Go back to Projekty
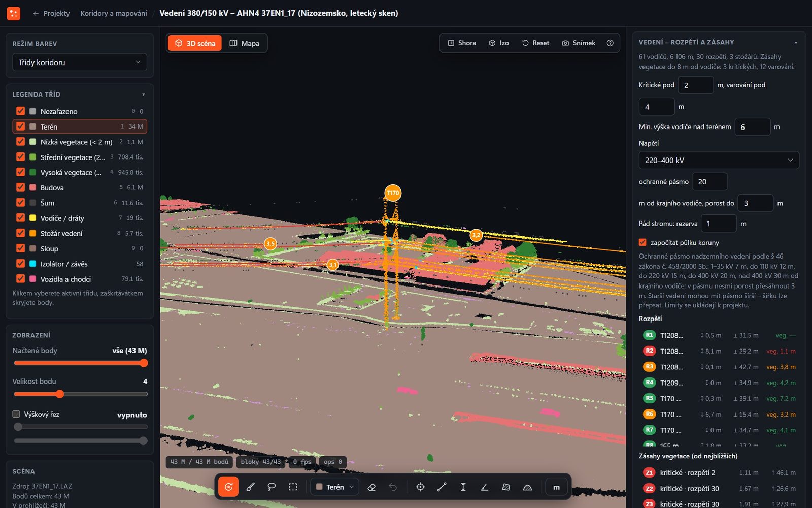The width and height of the screenshot is (812, 508). pyautogui.click(x=51, y=13)
